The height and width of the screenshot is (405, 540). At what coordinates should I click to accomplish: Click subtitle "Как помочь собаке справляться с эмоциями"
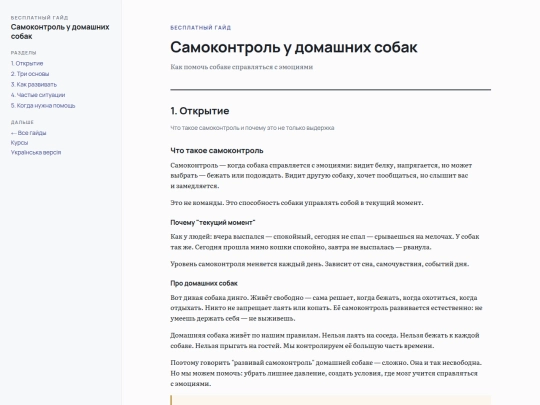click(241, 67)
